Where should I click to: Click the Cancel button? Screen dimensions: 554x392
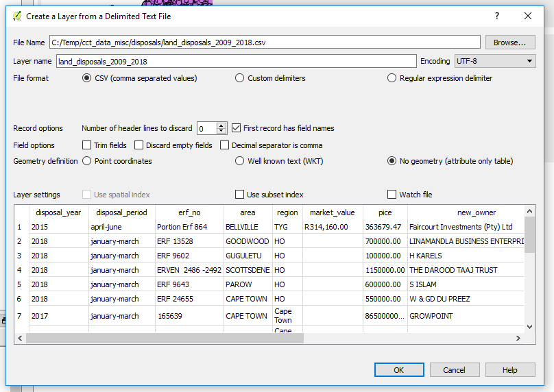455,370
